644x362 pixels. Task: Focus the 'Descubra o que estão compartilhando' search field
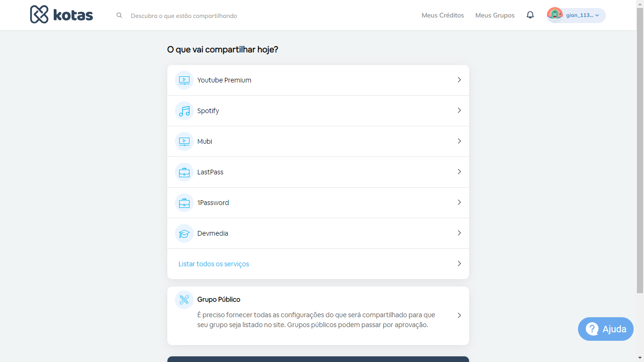(x=184, y=16)
